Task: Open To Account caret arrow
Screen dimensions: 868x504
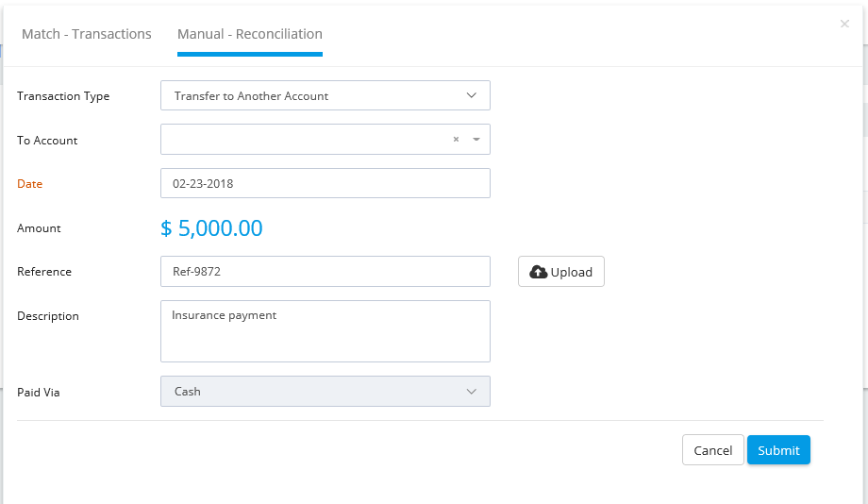Action: click(476, 139)
